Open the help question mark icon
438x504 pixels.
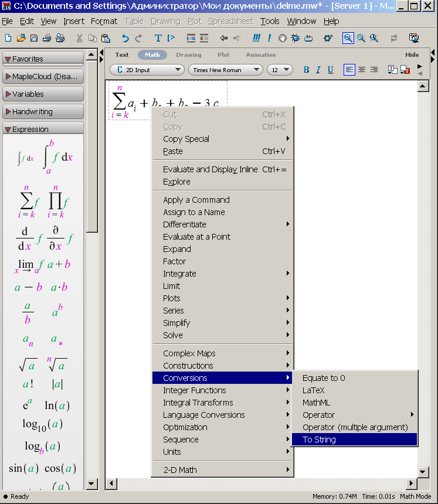coord(414,38)
